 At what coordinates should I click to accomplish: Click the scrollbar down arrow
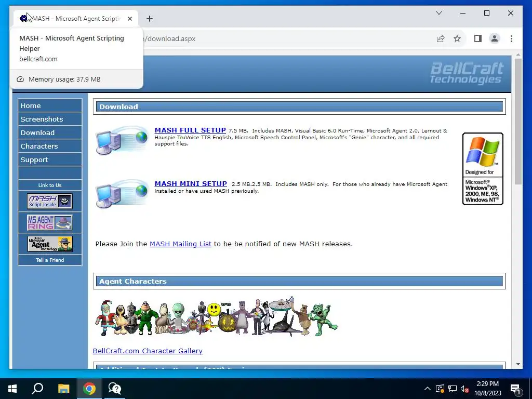518,364
